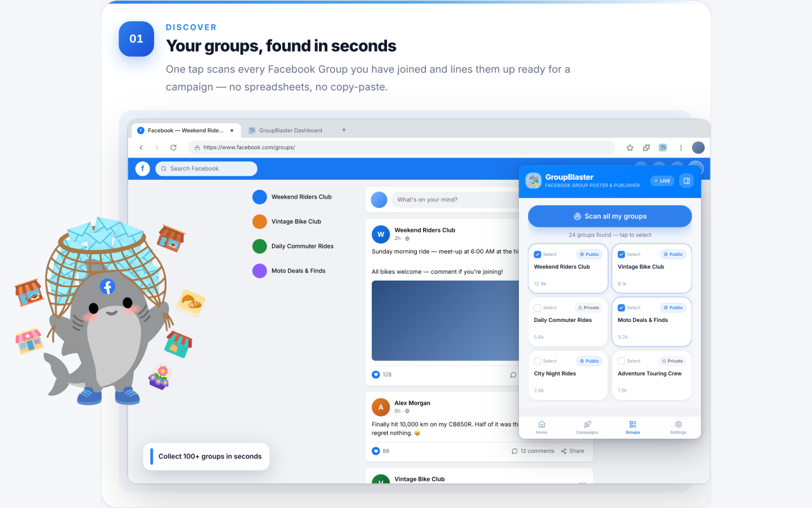This screenshot has height=508, width=812.
Task: Click the Alex Morgan post avatar
Action: click(x=381, y=407)
